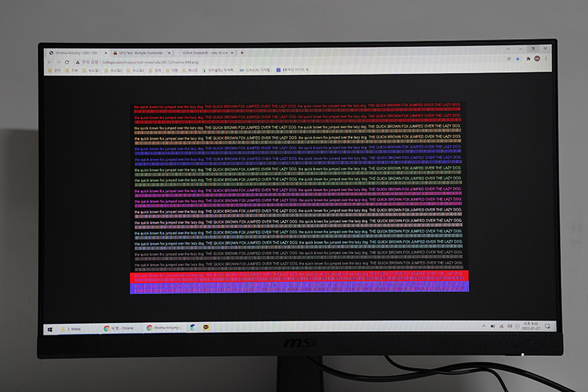Image resolution: width=588 pixels, height=392 pixels.
Task: Open the Chrome profile avatar
Action: (x=537, y=59)
